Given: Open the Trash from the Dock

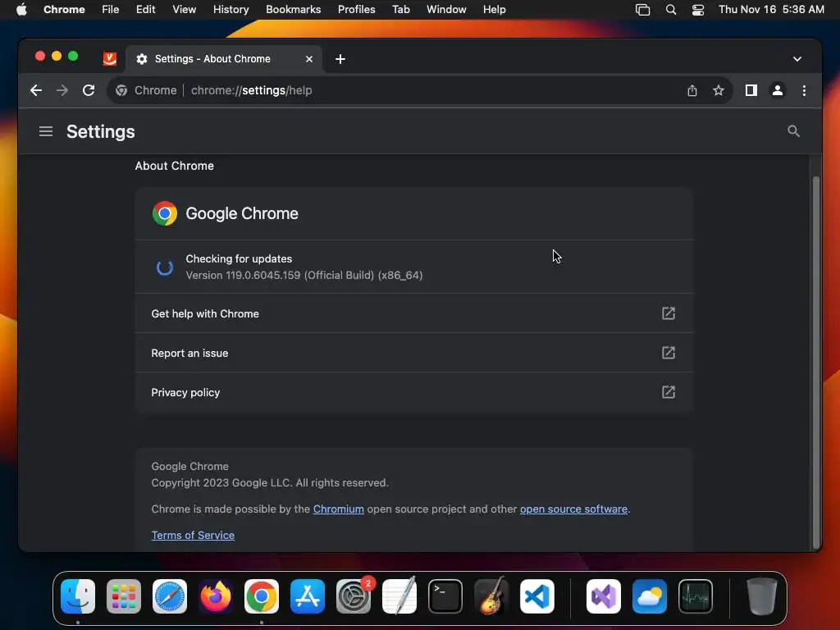Looking at the screenshot, I should (x=761, y=596).
